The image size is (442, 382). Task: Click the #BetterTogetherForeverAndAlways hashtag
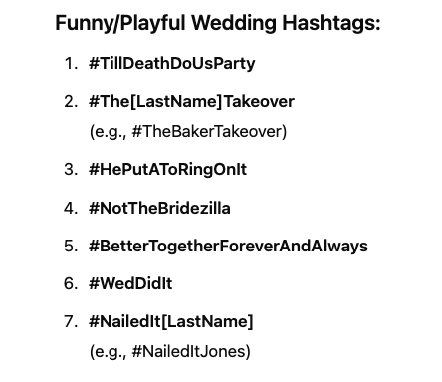228,246
